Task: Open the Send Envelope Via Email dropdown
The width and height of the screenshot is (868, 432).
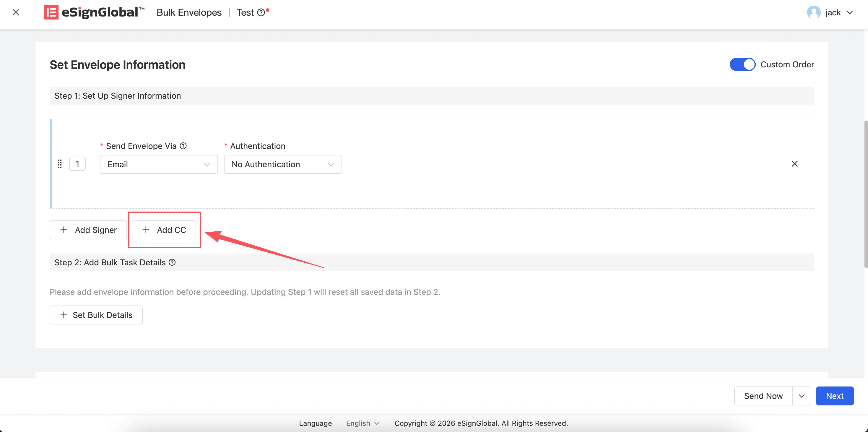Action: (x=159, y=164)
